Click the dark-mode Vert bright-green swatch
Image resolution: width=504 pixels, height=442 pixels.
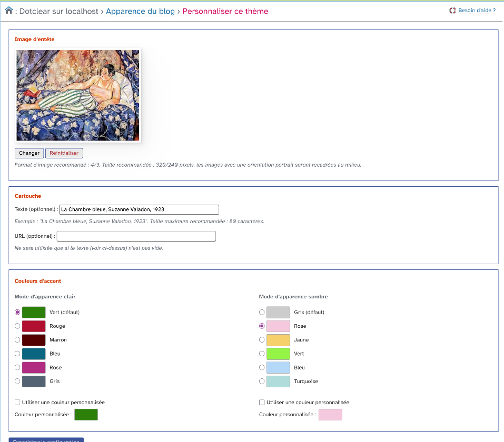pyautogui.click(x=278, y=354)
